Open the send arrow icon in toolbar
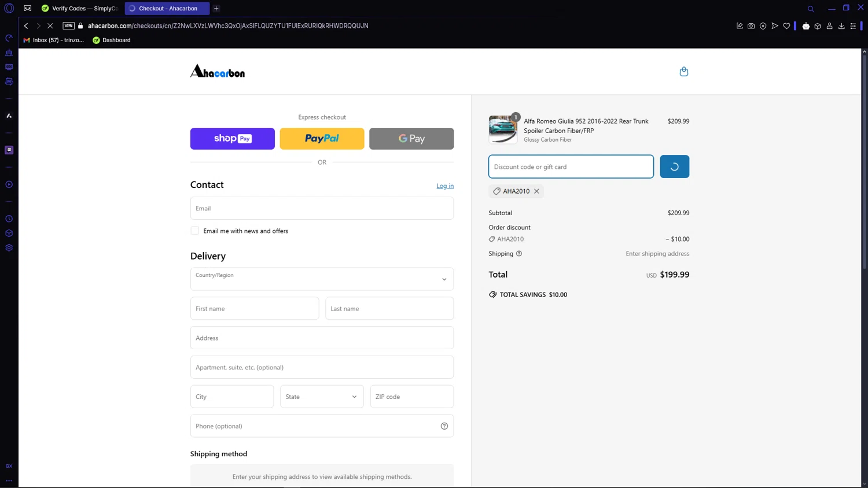Image resolution: width=868 pixels, height=488 pixels. [775, 26]
